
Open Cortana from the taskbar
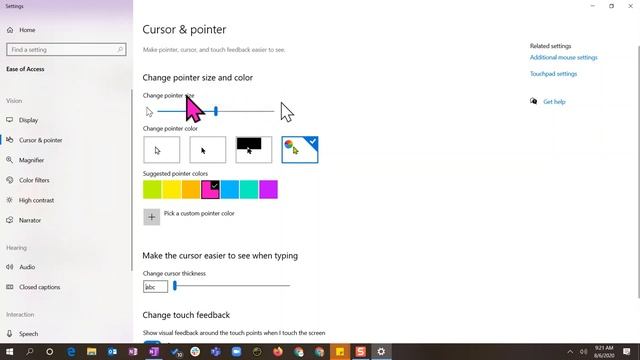[50, 352]
